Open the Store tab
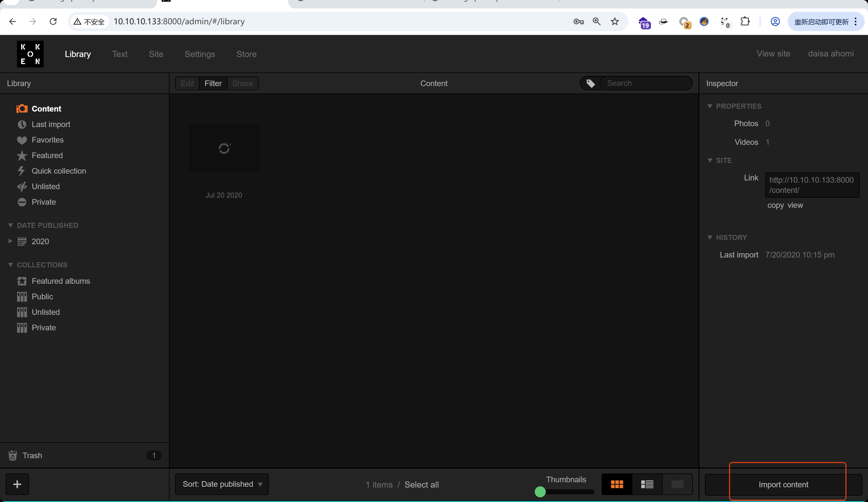868x502 pixels. [246, 54]
